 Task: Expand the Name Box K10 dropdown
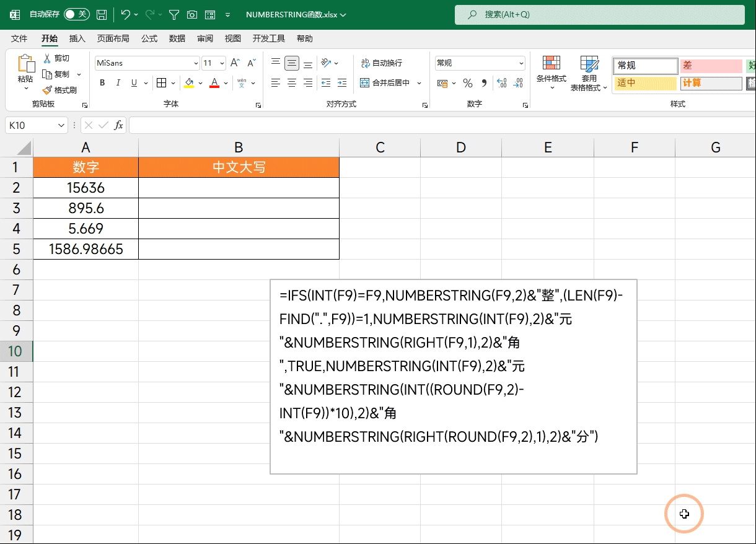coord(61,125)
